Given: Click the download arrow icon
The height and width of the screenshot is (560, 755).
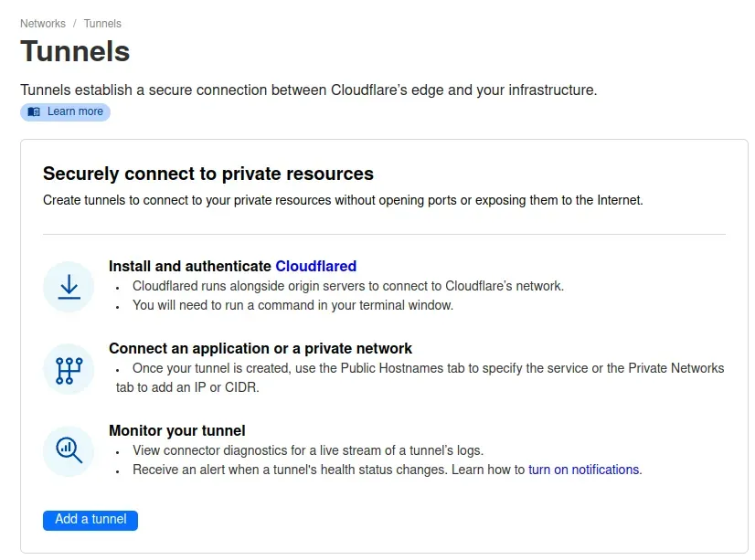Looking at the screenshot, I should (x=69, y=287).
